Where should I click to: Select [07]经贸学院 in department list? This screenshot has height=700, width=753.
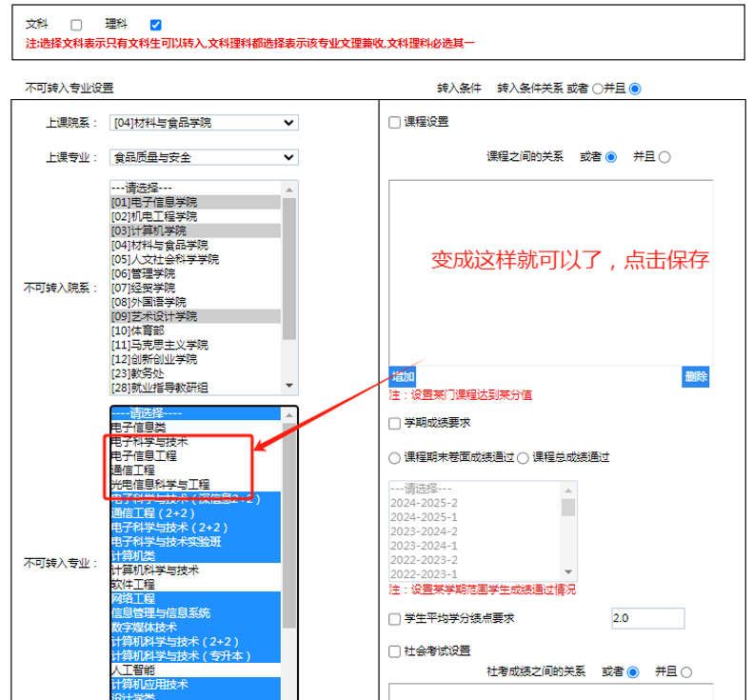click(195, 288)
